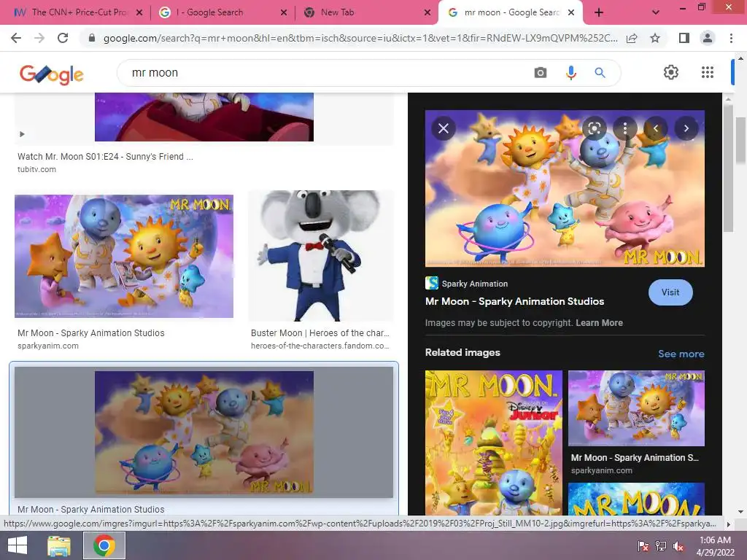Screen dimensions: 747x560
Task: Open the related Sparky Animation thumbnail on the right
Action: [636, 408]
